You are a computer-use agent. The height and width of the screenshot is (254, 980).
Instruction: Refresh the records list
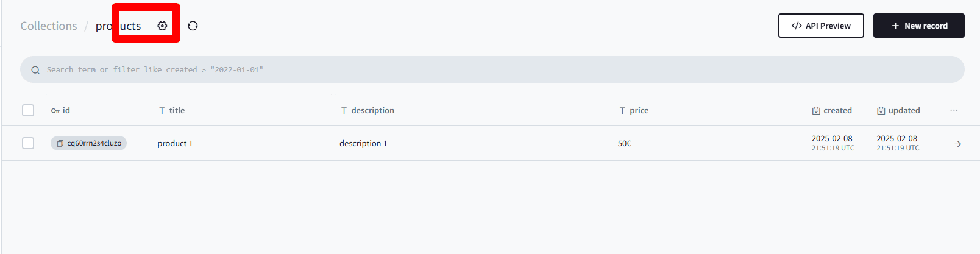(193, 26)
